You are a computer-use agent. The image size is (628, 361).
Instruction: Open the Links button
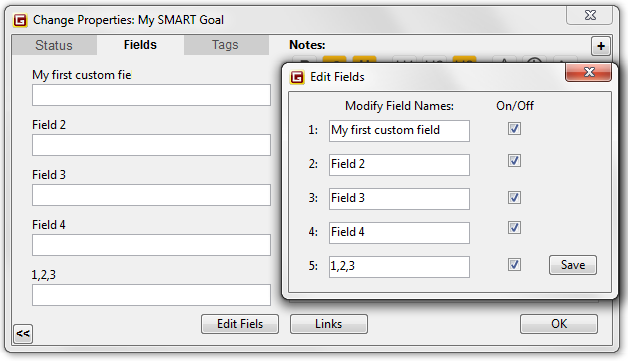point(329,324)
